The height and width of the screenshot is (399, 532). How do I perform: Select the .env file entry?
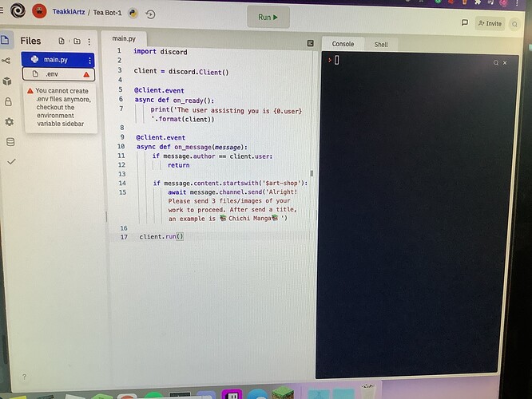(58, 74)
